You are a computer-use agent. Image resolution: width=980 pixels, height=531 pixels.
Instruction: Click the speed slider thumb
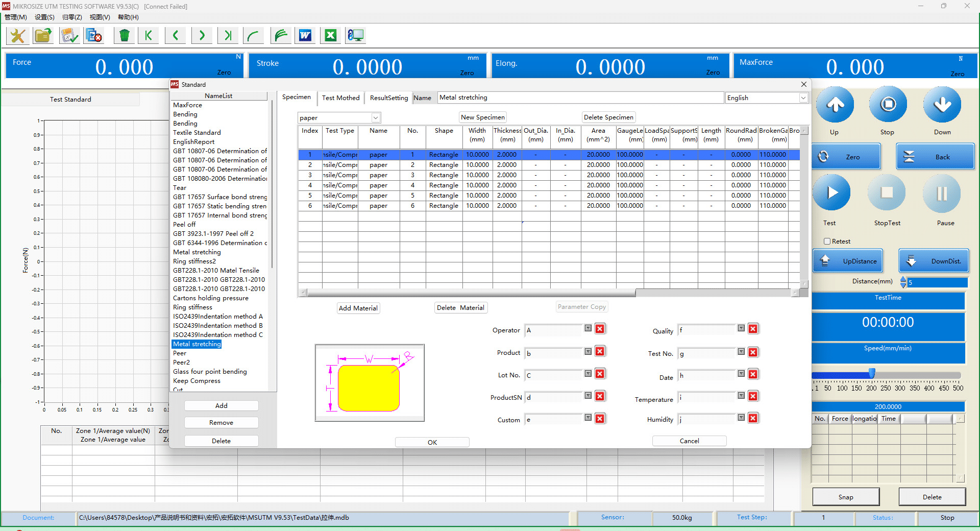(x=872, y=374)
